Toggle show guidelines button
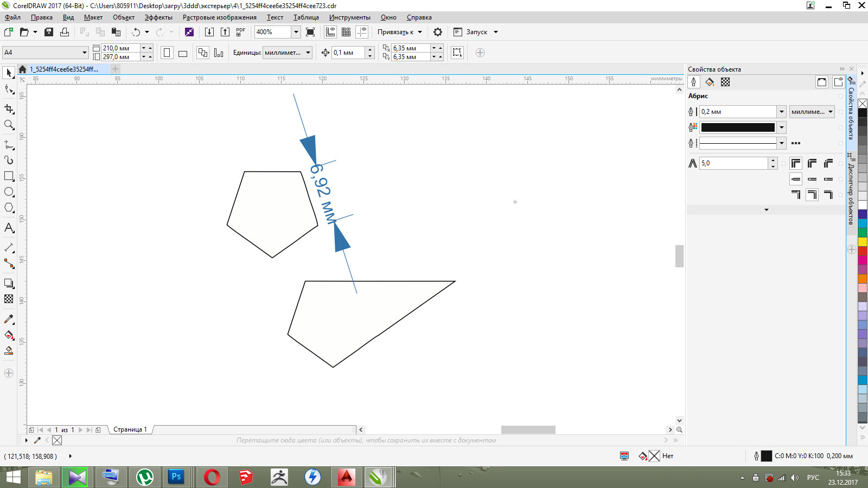 click(x=362, y=32)
